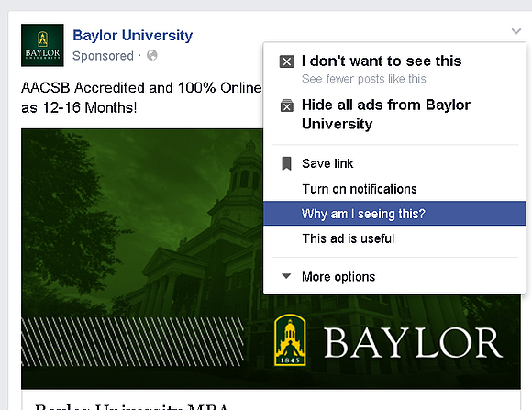
Task: Click the Baylor 1845 yellow crest logo
Action: [290, 339]
